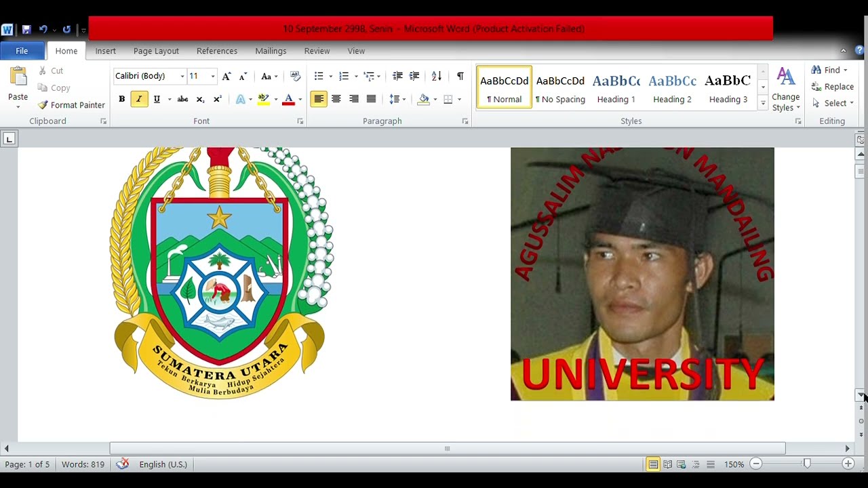Click zoom in plus button
This screenshot has height=488, width=868.
[848, 464]
